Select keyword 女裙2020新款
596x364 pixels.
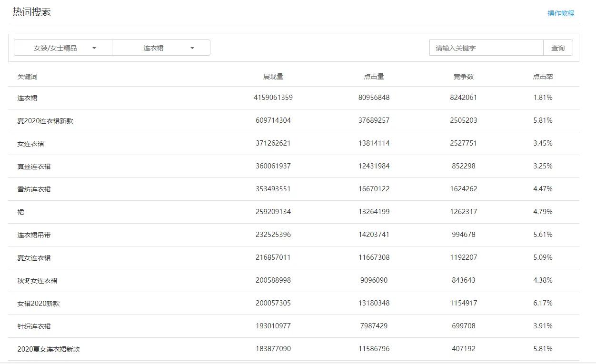coord(39,304)
